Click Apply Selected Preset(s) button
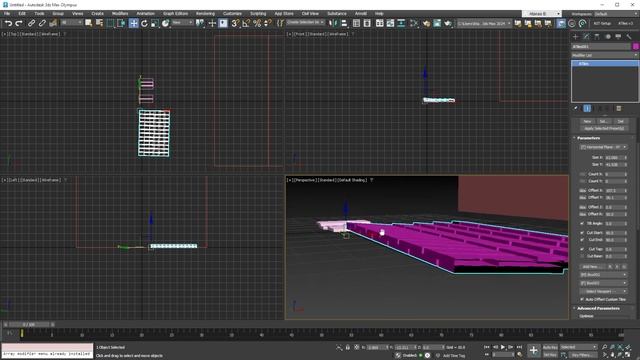This screenshot has height=360, width=640. pos(604,129)
